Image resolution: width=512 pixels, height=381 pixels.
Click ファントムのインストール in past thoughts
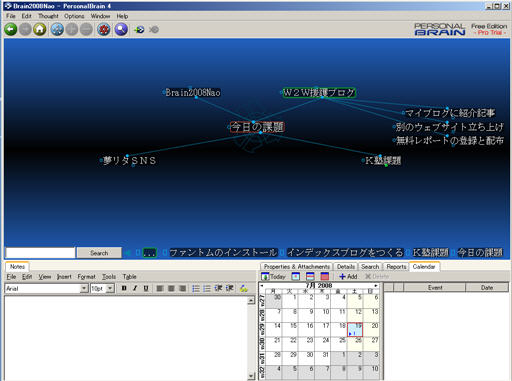point(223,253)
